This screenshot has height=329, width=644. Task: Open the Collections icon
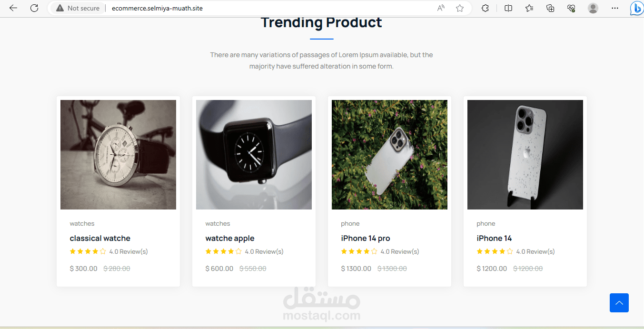(550, 8)
